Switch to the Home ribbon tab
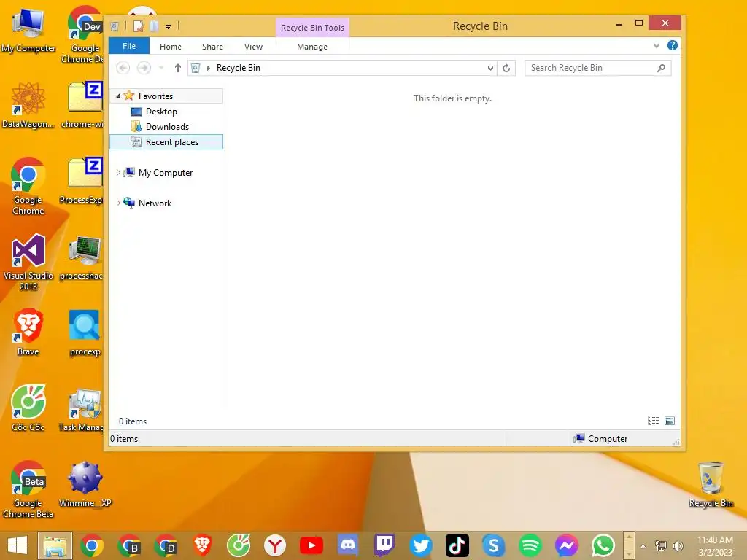The width and height of the screenshot is (747, 560). pyautogui.click(x=171, y=47)
